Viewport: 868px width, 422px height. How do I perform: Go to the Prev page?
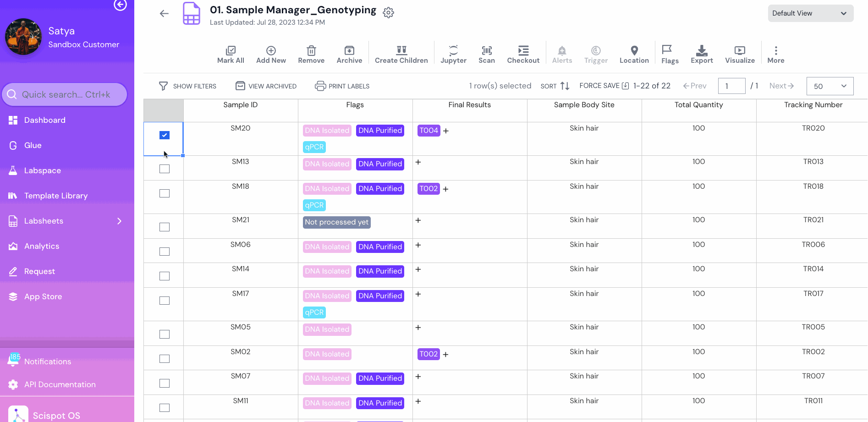695,86
